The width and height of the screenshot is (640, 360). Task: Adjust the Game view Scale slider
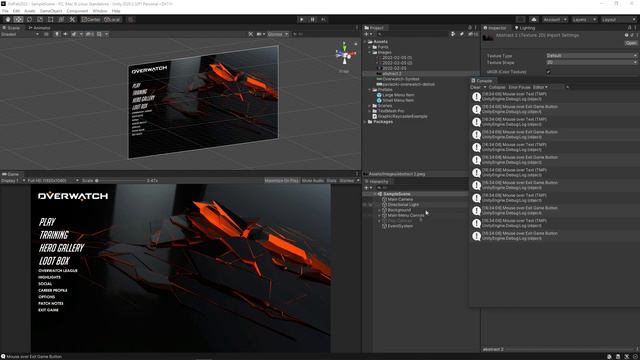coord(120,180)
